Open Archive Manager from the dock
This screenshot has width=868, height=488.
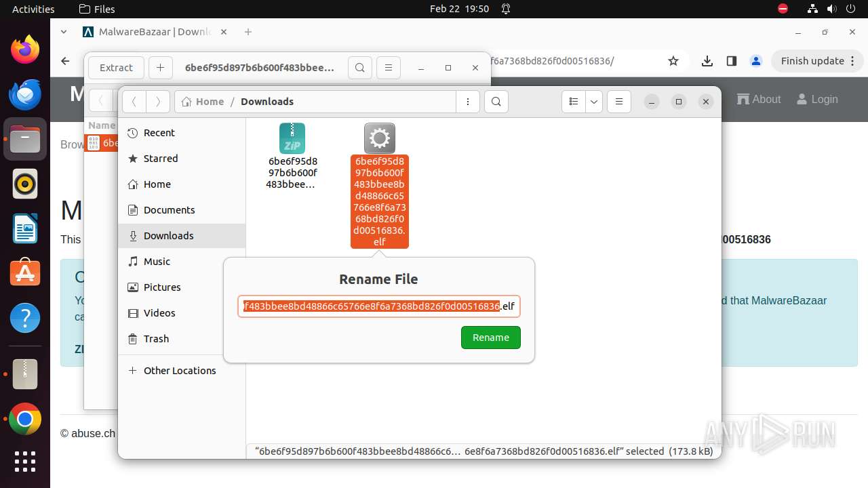coord(25,373)
